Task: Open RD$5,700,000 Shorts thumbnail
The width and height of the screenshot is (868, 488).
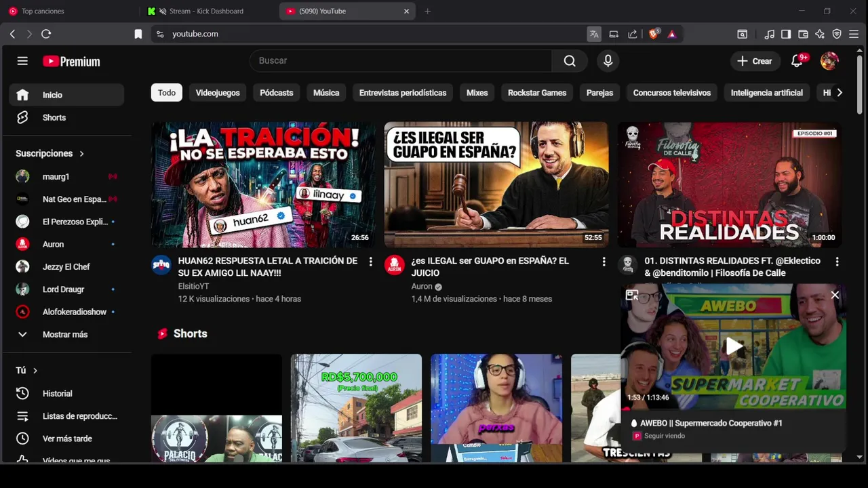Action: 356,408
